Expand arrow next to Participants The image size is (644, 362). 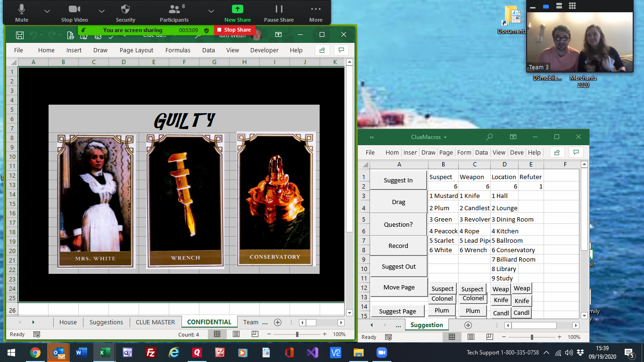tap(211, 10)
